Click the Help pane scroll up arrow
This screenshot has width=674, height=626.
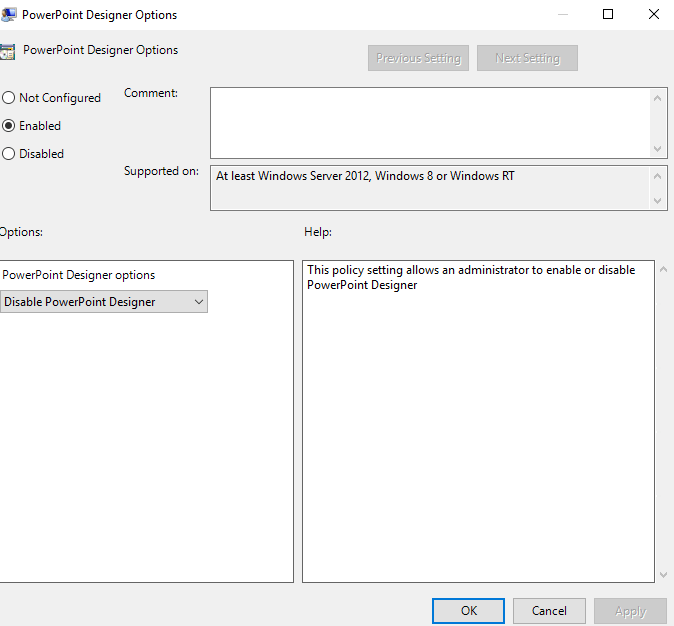point(663,269)
